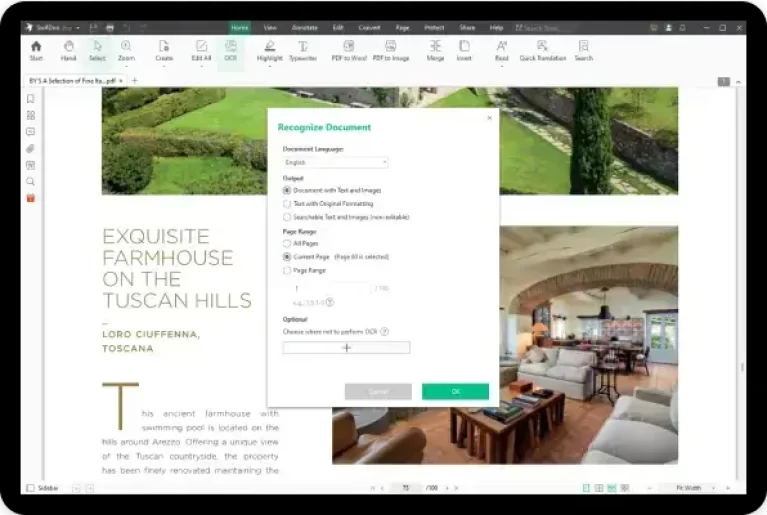
Task: Open the Protect tab
Action: click(x=432, y=27)
